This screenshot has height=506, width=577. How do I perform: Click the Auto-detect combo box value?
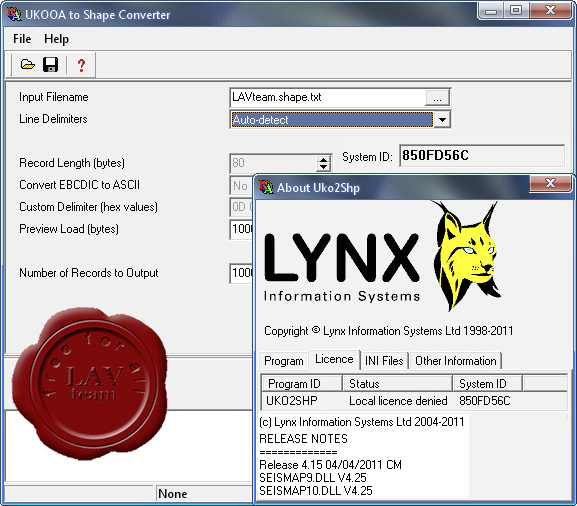click(x=332, y=120)
